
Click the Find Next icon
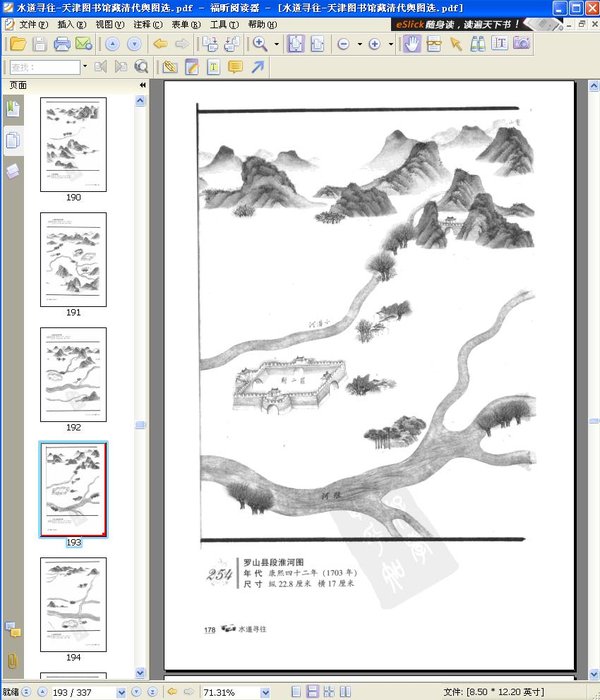tap(121, 67)
